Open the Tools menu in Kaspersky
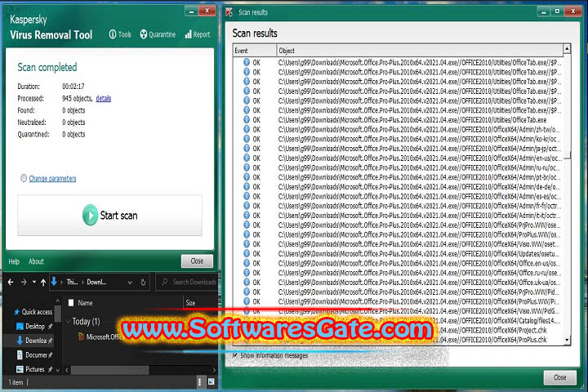Viewport: 588px width, 392px height. [x=119, y=35]
